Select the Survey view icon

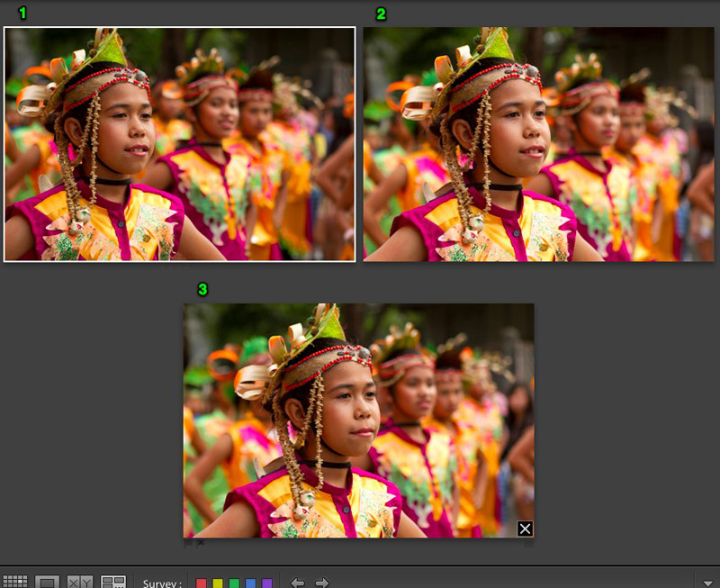click(113, 581)
